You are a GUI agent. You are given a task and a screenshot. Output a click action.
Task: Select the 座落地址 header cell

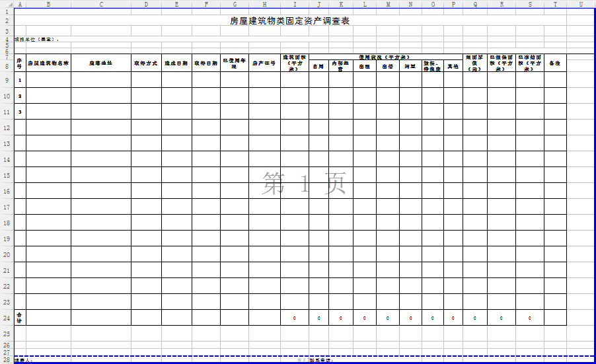click(x=100, y=63)
